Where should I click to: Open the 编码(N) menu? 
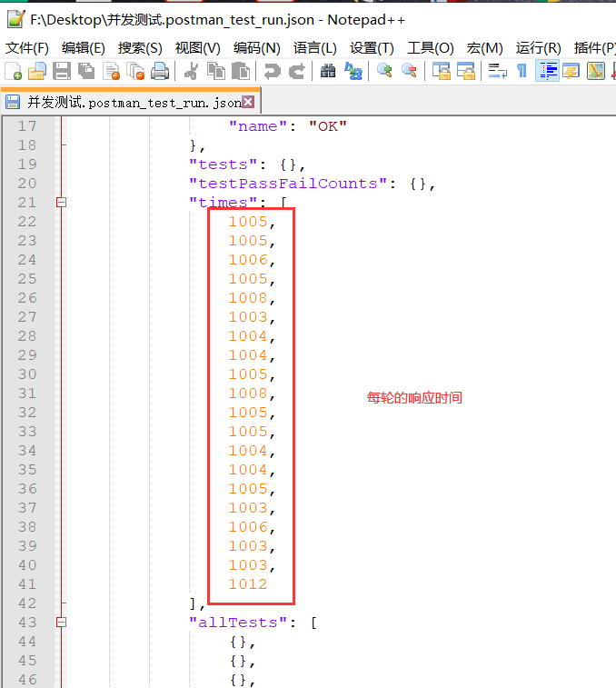256,48
